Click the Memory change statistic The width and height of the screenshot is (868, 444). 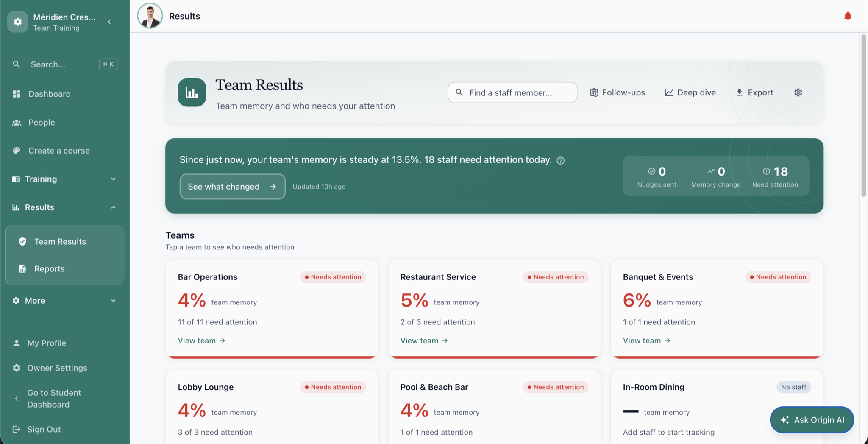716,176
